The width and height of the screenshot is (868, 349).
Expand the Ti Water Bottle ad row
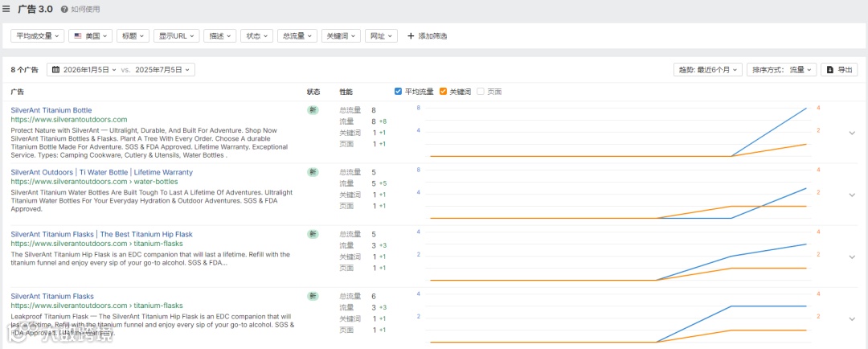[x=852, y=195]
